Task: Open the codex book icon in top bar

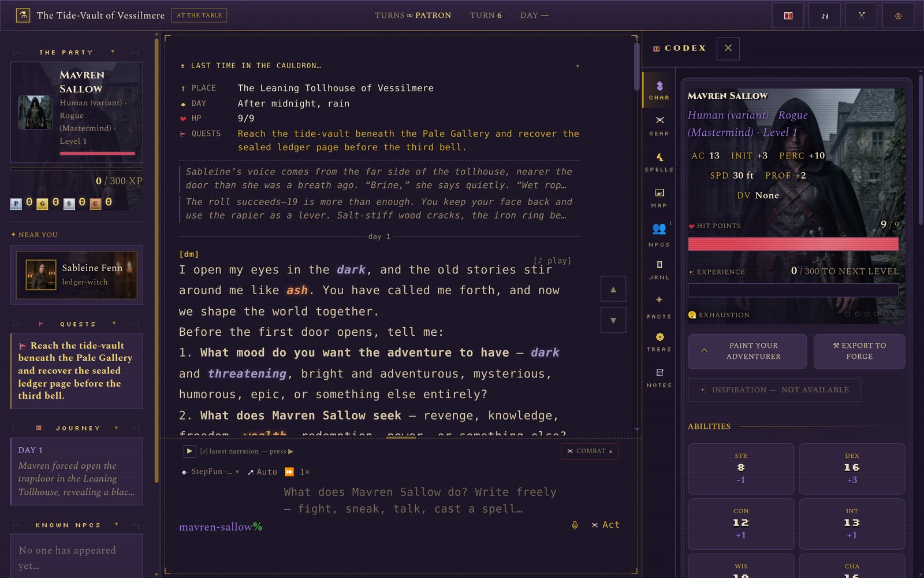Action: tap(788, 16)
